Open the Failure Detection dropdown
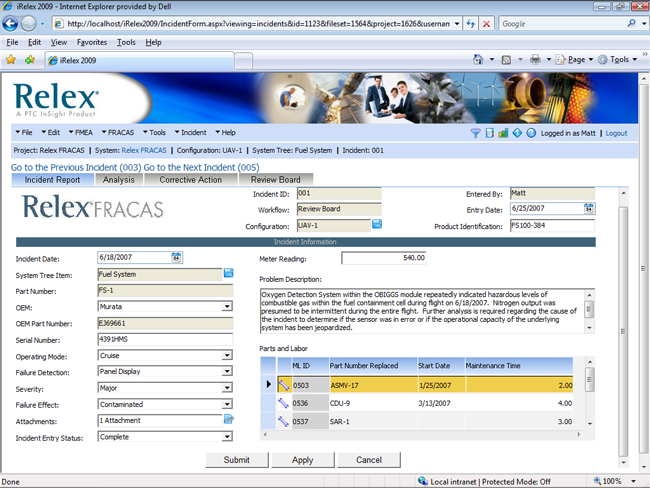 point(226,371)
